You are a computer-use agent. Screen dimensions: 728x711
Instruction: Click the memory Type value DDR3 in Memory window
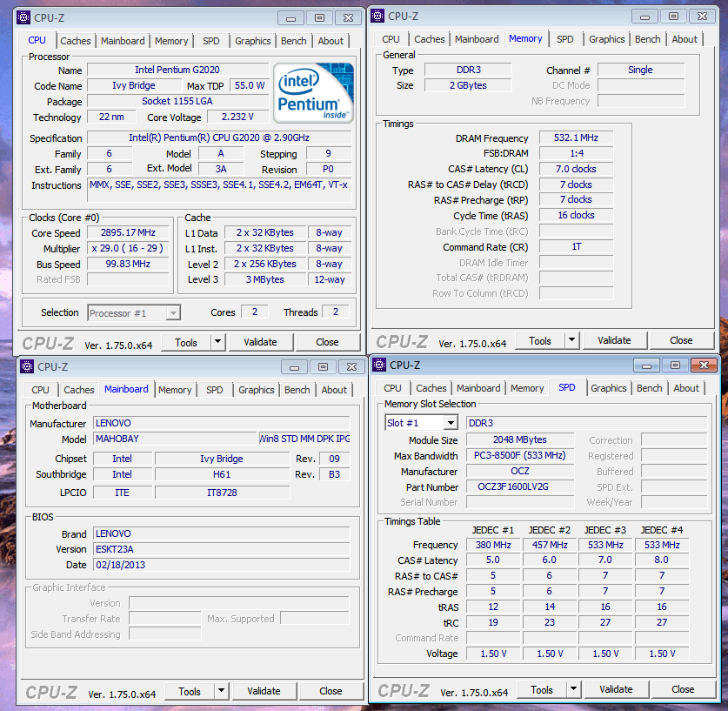coord(469,70)
